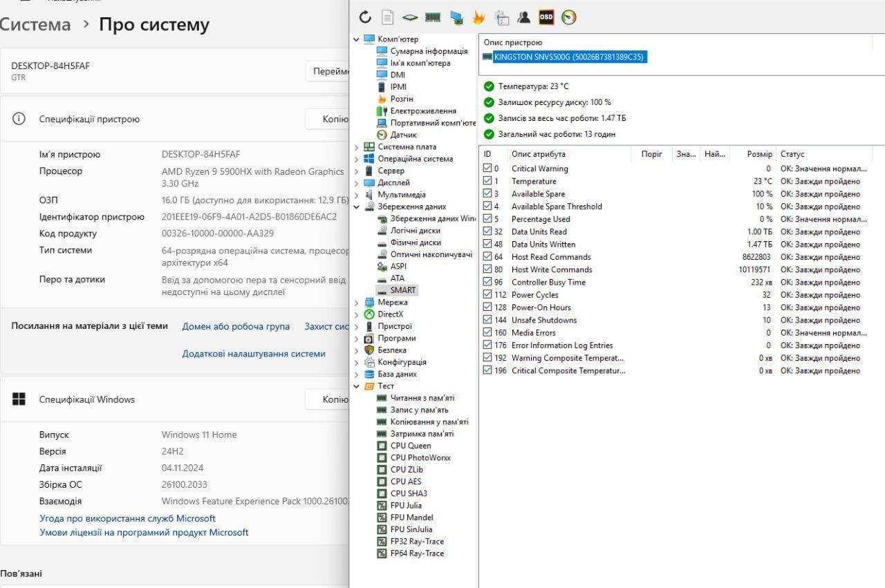This screenshot has width=885, height=588.
Task: Open the Report document icon in the toolbar
Action: 388,17
